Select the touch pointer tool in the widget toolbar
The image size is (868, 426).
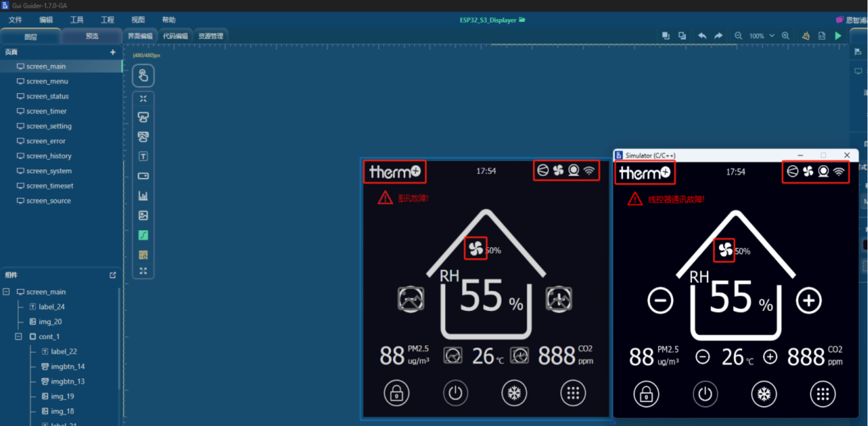click(143, 76)
